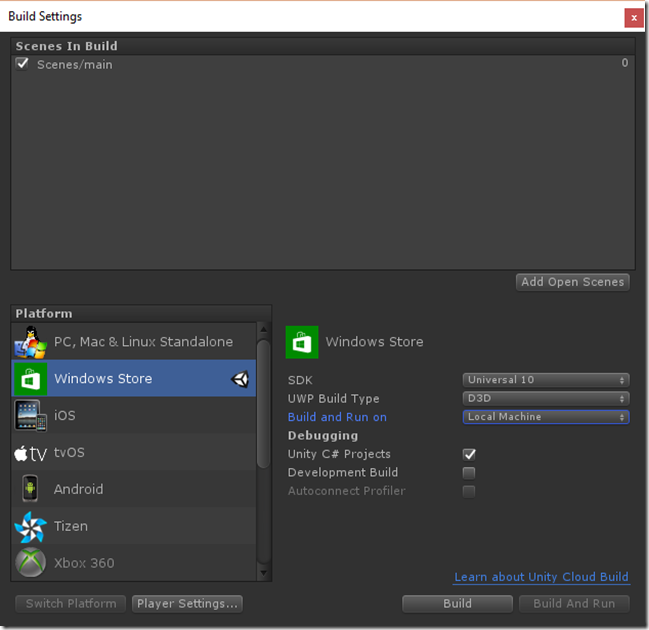This screenshot has height=630, width=649.
Task: Click the scene index 0 value
Action: (625, 63)
